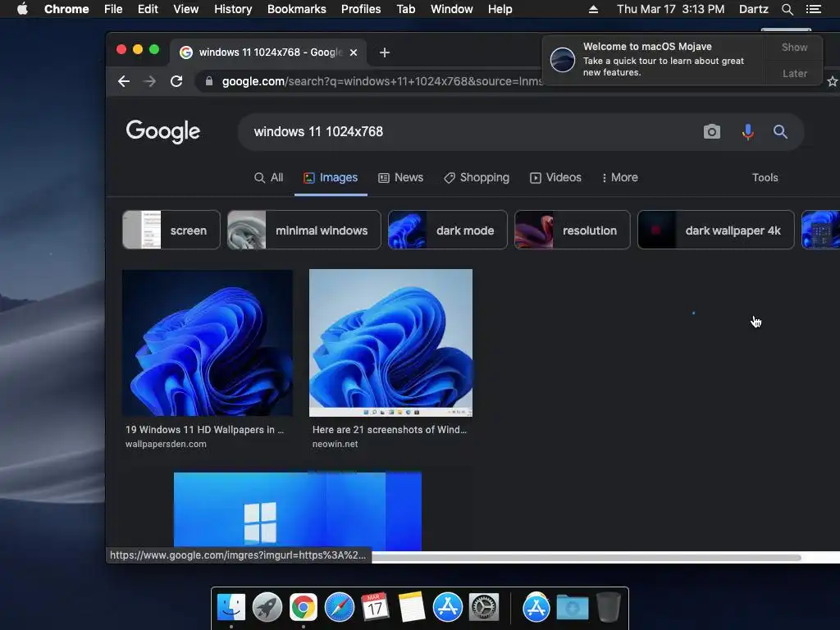Open the search Tools options
The image size is (840, 630).
click(x=765, y=178)
